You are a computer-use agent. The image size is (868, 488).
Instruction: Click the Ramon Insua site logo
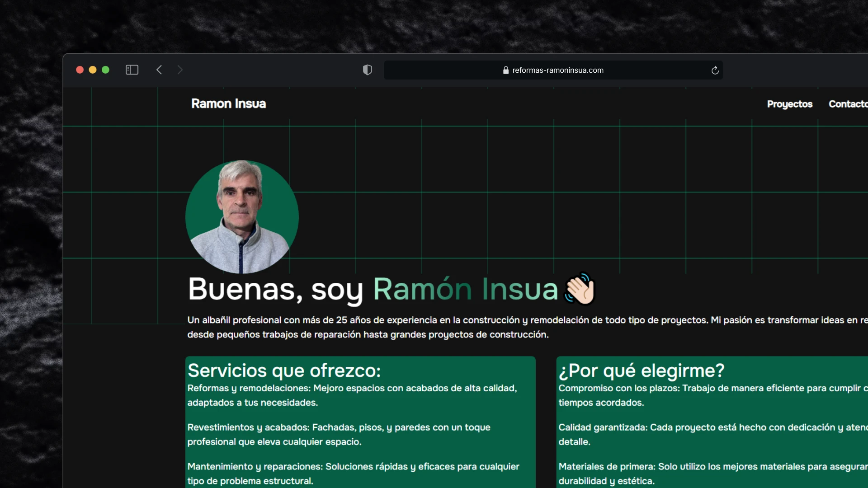point(228,103)
